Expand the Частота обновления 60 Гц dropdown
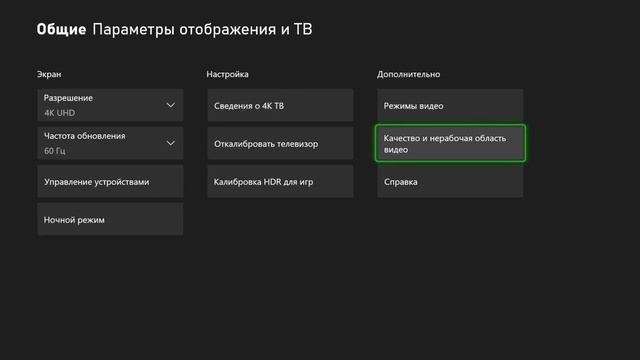This screenshot has width=640, height=360. 110,143
